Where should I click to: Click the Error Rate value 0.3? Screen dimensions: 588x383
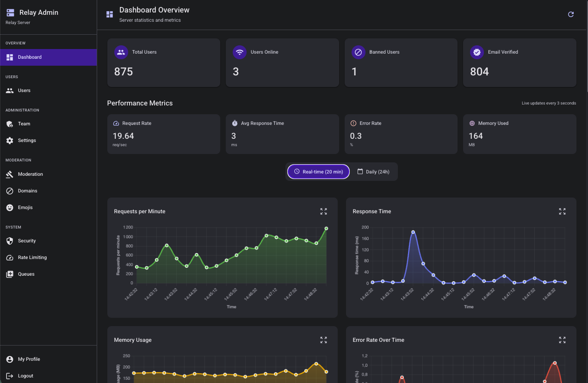tap(356, 136)
